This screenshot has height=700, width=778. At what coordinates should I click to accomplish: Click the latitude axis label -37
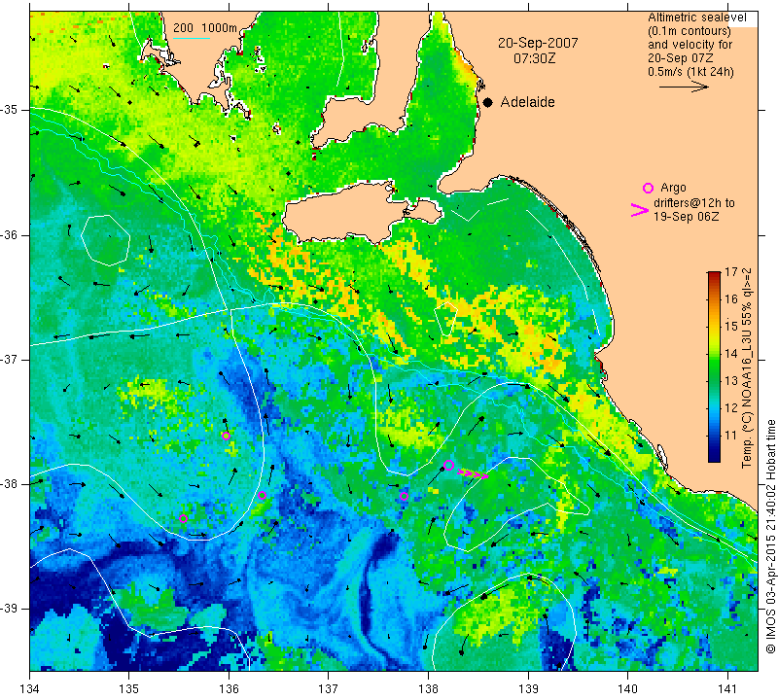click(10, 359)
